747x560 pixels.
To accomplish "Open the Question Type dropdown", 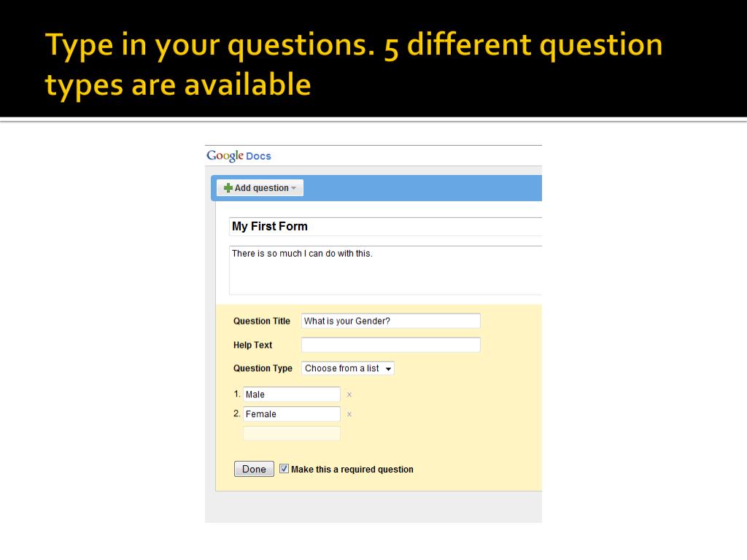I will (348, 368).
